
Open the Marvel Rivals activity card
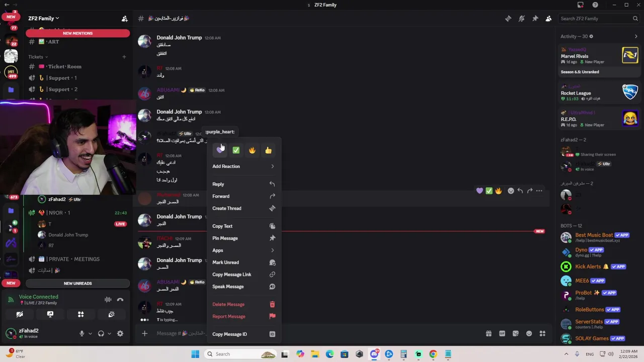coord(600,60)
